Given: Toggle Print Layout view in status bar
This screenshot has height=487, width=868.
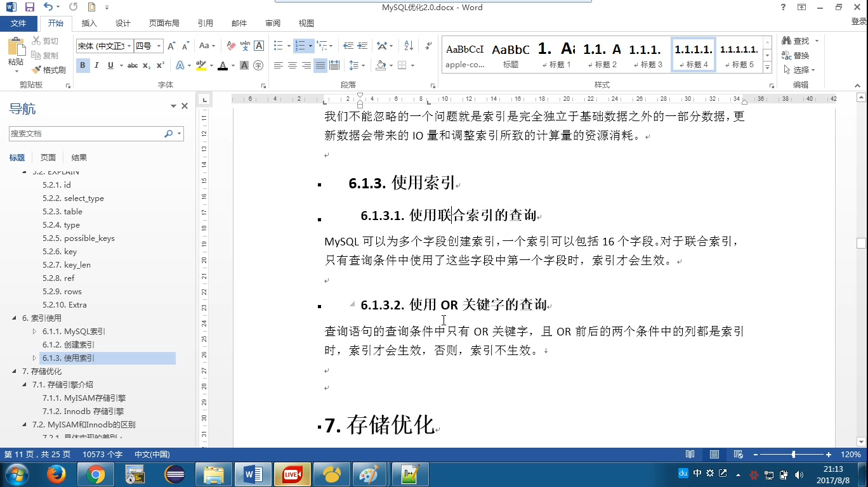Looking at the screenshot, I should pos(714,455).
